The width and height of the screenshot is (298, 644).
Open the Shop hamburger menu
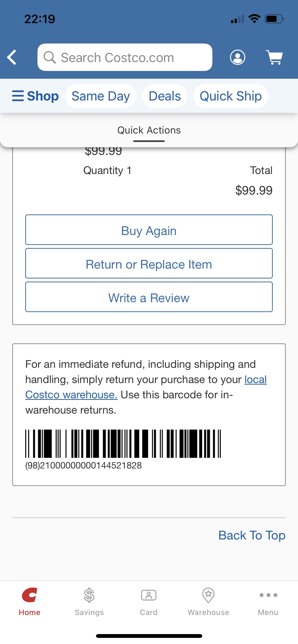tap(35, 96)
